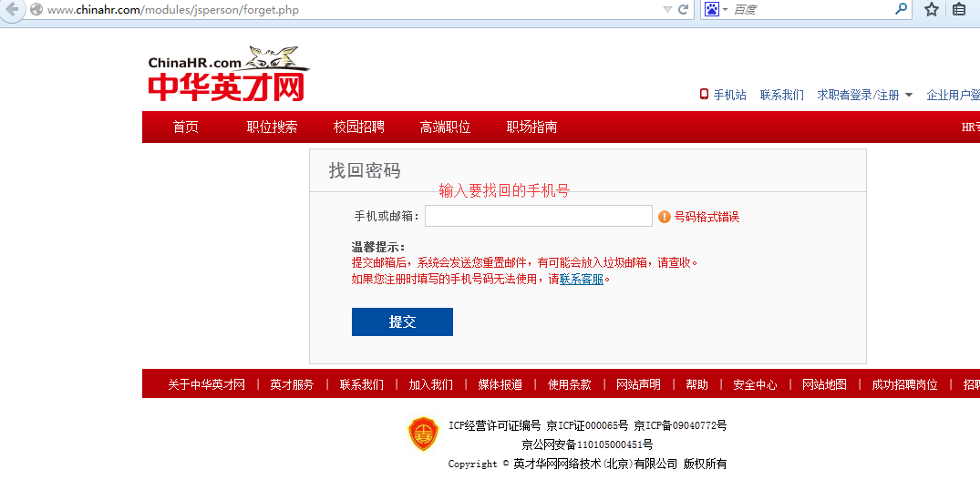Click the Baidu paw search engine icon
The height and width of the screenshot is (490, 980).
pyautogui.click(x=712, y=9)
